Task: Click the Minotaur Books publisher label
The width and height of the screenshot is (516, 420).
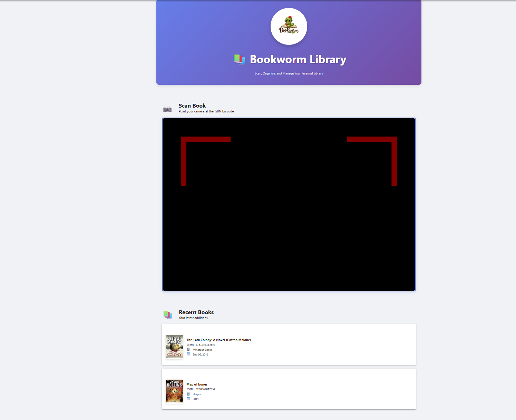Action: click(203, 349)
